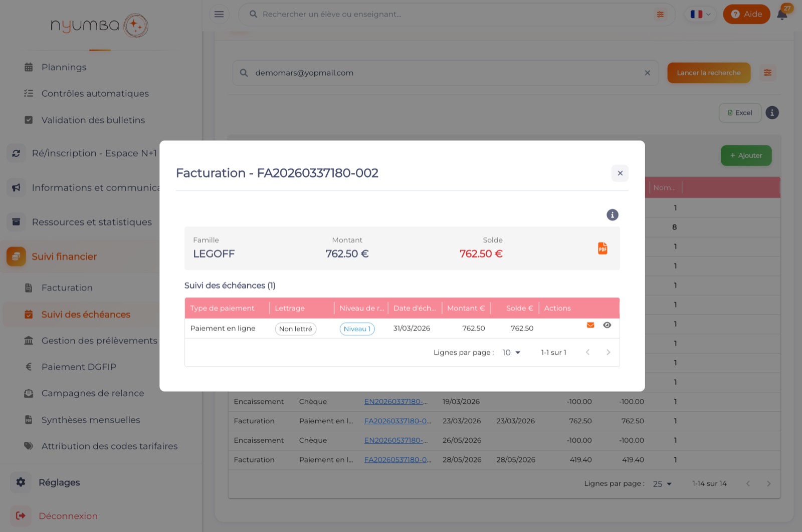Open Facturation in sidebar
Screen dimensions: 802x532
pyautogui.click(x=67, y=288)
